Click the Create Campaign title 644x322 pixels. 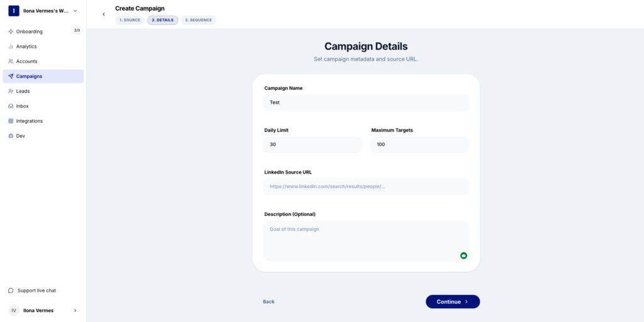point(140,8)
